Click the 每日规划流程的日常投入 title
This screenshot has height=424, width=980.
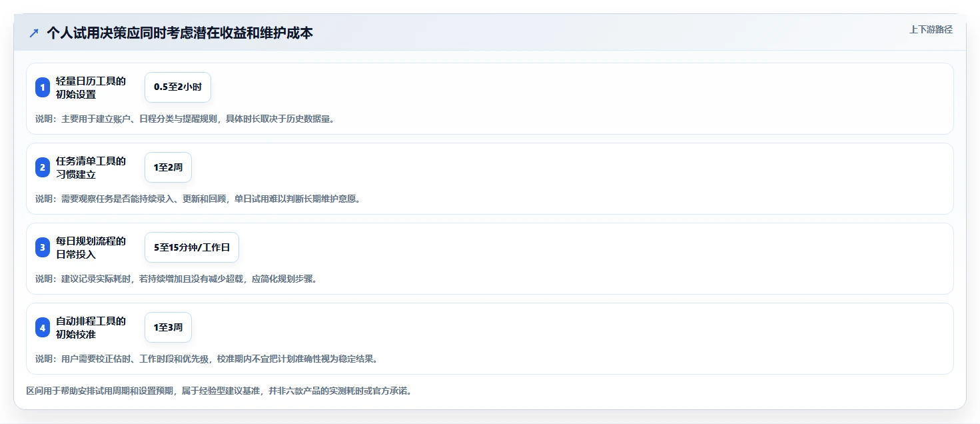(x=91, y=247)
